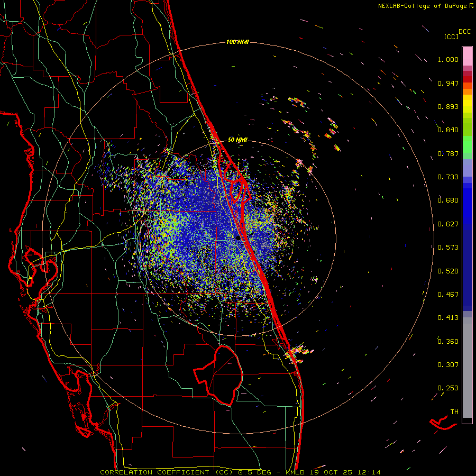Click the 0.360 legend value
The image size is (476, 476).
448,342
